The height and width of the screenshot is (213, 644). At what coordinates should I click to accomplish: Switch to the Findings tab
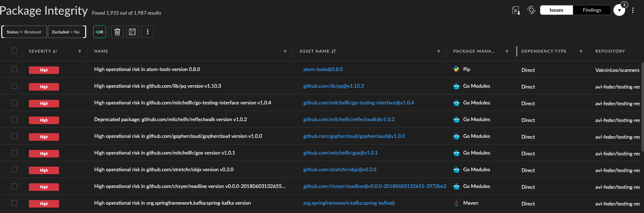click(592, 10)
